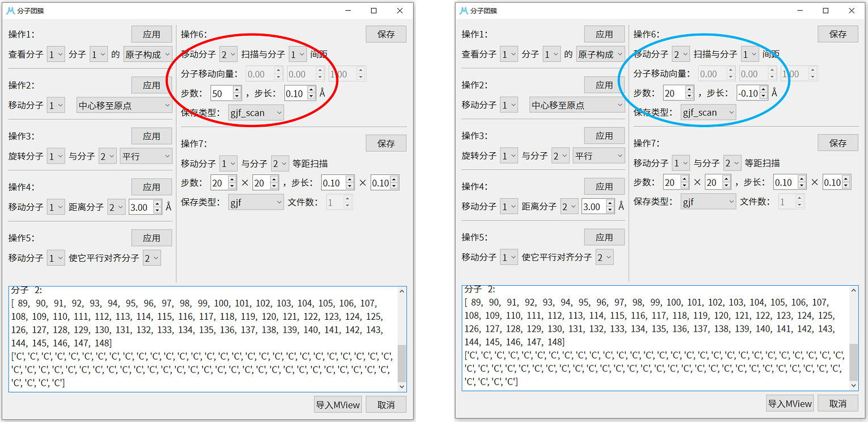Image resolution: width=868 pixels, height=422 pixels.
Task: Open the 平行 dropdown in 操作3
Action: coord(146,156)
